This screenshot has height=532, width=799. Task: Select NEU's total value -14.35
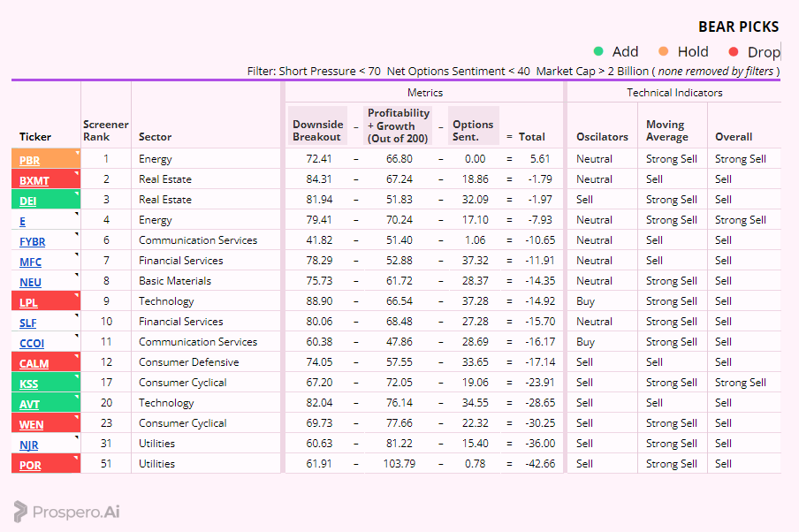(540, 281)
